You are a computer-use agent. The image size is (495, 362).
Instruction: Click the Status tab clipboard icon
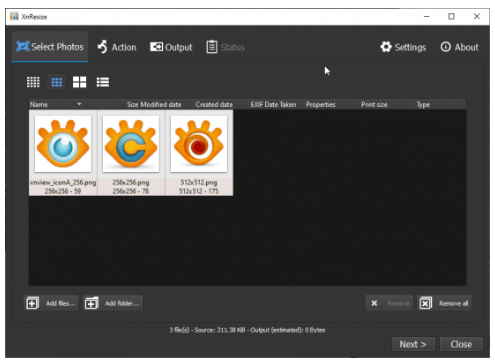212,47
